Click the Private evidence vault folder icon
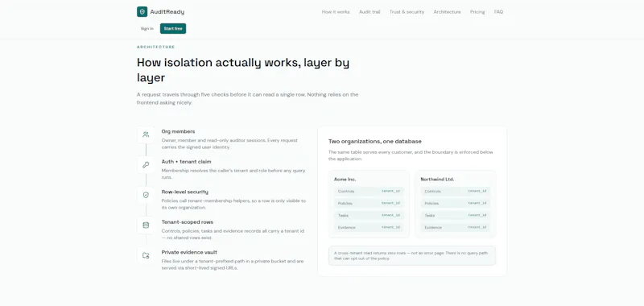The height and width of the screenshot is (306, 644). click(146, 255)
